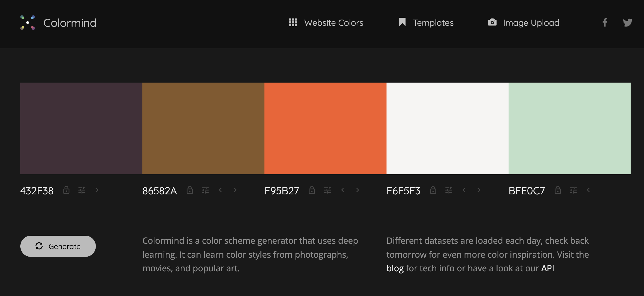Screen dimensions: 644x296
Task: Open adjust sliders for color 432F38
Action: tap(82, 190)
